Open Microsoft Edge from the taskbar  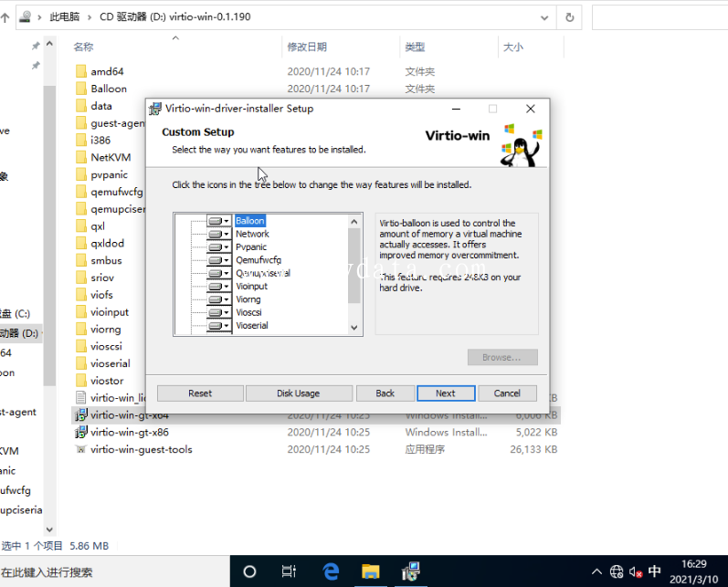(x=331, y=571)
